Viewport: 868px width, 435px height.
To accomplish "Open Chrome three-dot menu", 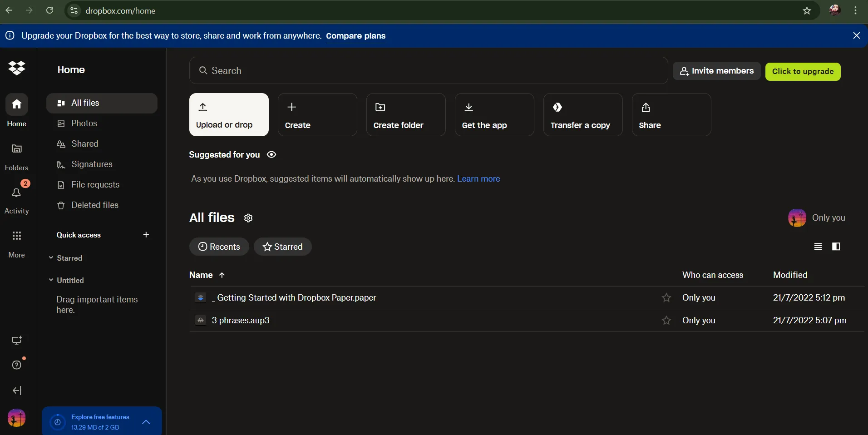I will coord(856,10).
